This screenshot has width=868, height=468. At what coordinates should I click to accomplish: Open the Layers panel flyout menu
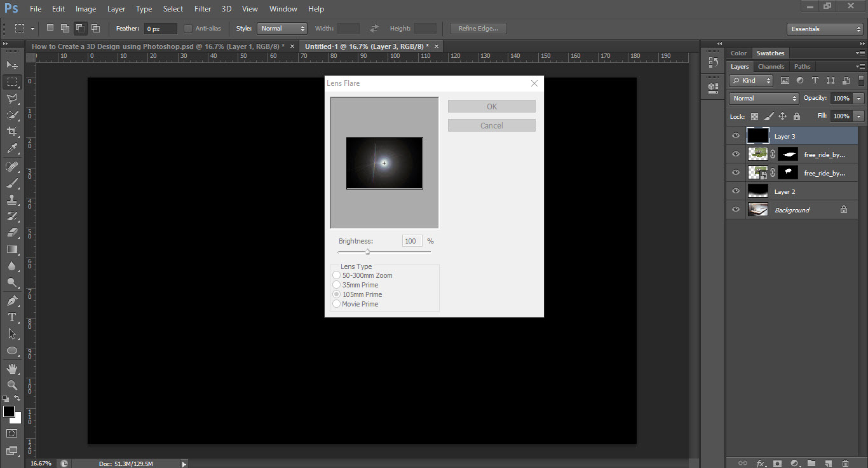(860, 66)
